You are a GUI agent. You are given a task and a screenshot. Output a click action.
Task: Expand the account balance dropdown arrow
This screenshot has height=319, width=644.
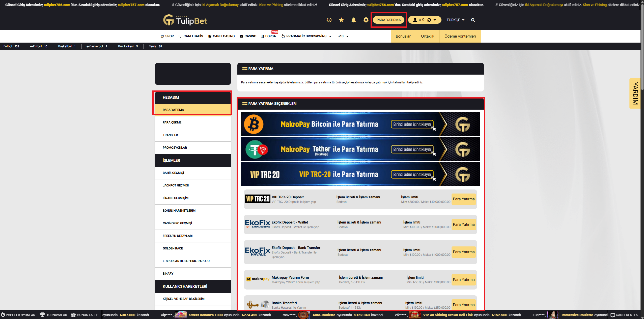(x=435, y=20)
